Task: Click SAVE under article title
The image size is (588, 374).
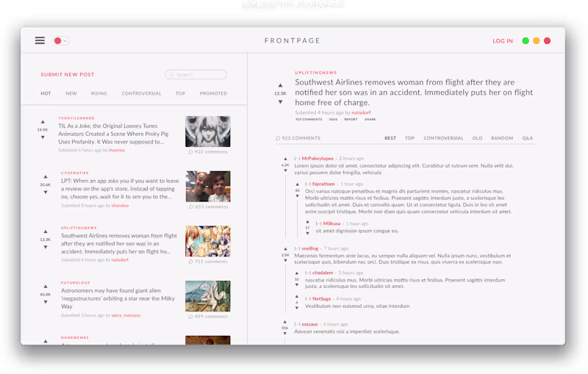Action: (x=333, y=119)
